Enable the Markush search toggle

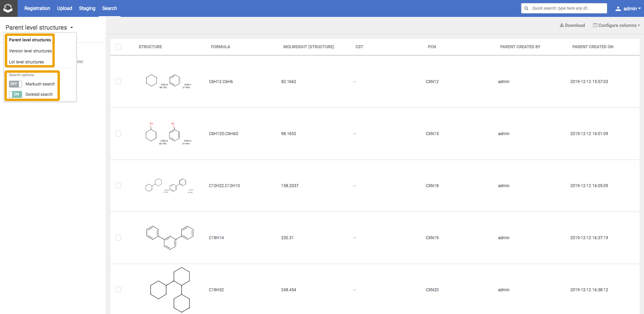coord(15,84)
